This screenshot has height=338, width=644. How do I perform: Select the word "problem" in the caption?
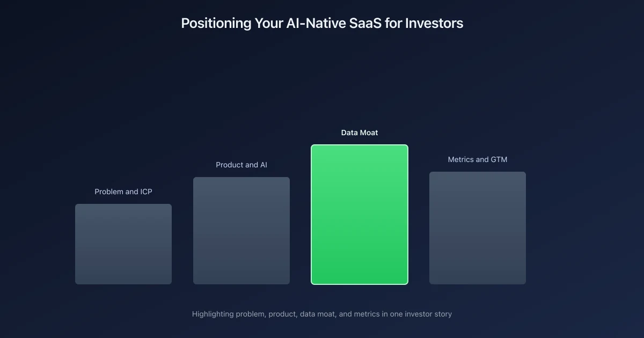[x=251, y=314]
